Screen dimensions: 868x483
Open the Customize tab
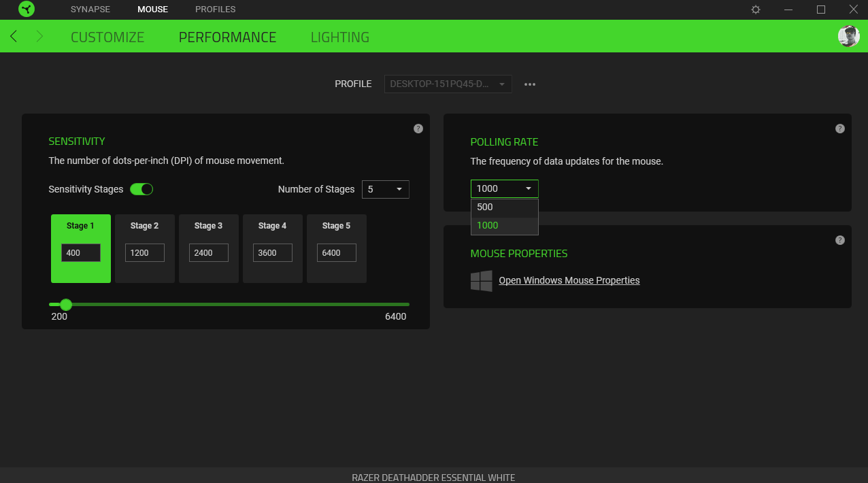tap(107, 37)
